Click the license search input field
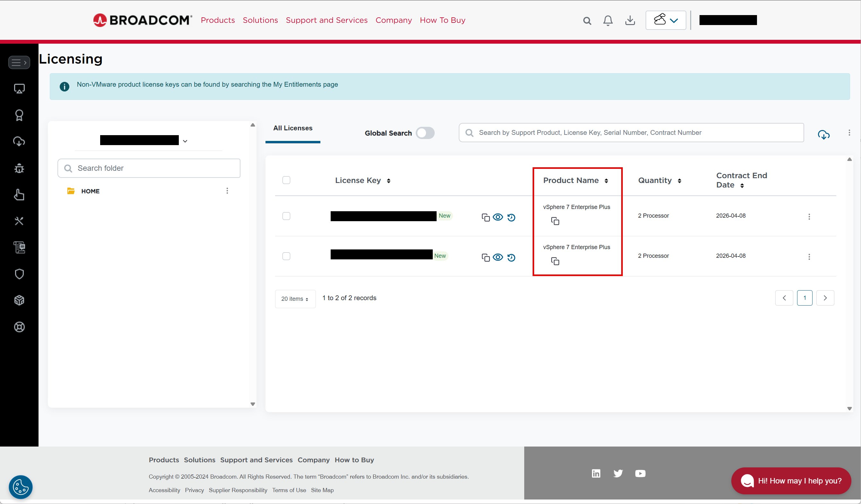861x504 pixels. (631, 133)
